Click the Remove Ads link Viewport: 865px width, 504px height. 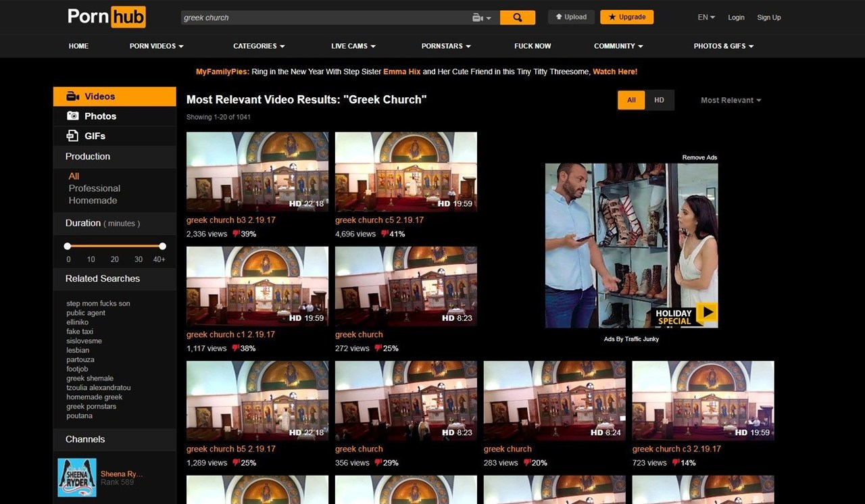pyautogui.click(x=699, y=157)
